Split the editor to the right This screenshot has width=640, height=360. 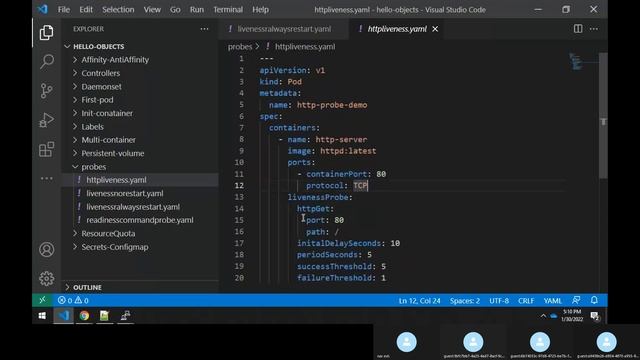click(x=578, y=29)
